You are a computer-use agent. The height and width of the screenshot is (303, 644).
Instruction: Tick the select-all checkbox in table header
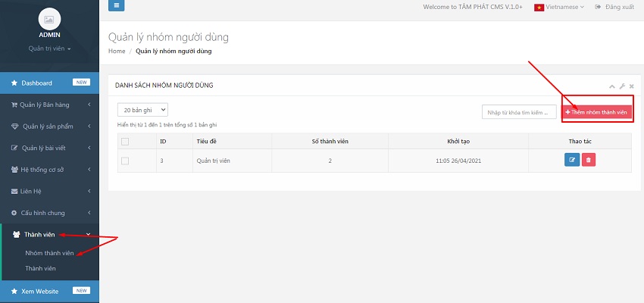(x=125, y=141)
